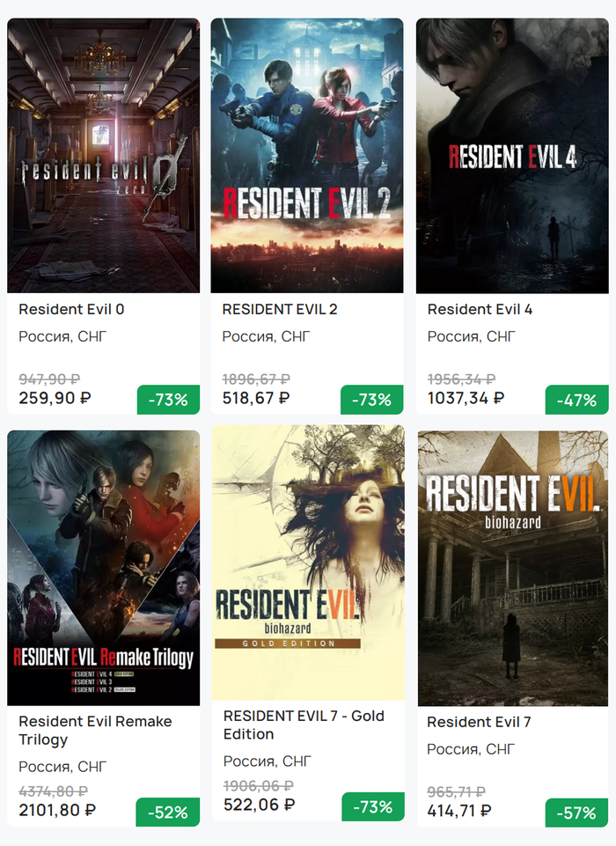
Task: Select the -52% discount badge
Action: [168, 813]
